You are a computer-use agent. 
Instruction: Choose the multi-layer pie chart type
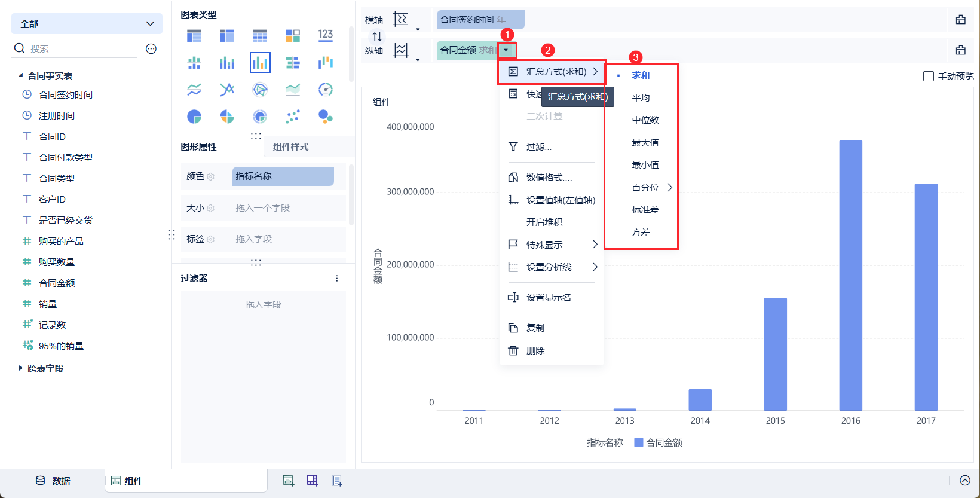pos(260,117)
